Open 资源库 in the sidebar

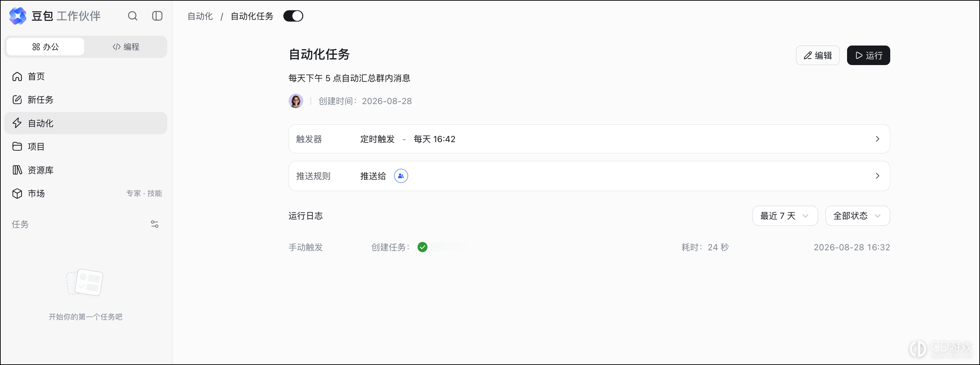coord(86,170)
